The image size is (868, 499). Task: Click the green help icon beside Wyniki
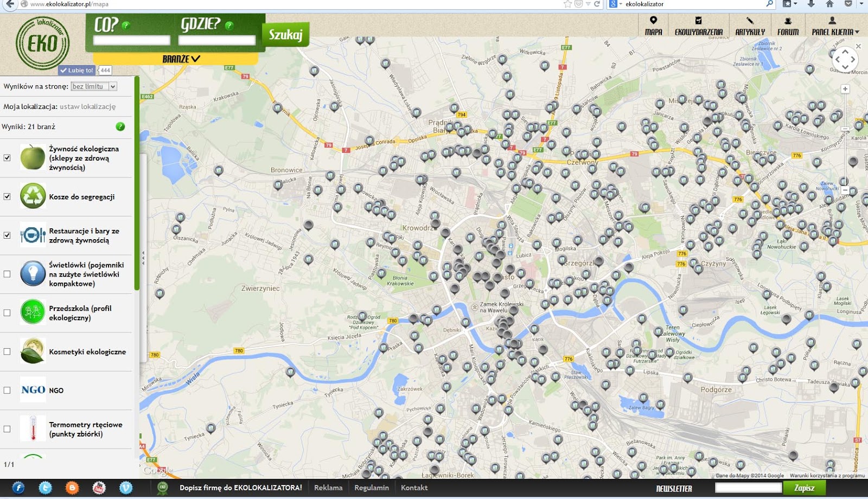click(120, 126)
